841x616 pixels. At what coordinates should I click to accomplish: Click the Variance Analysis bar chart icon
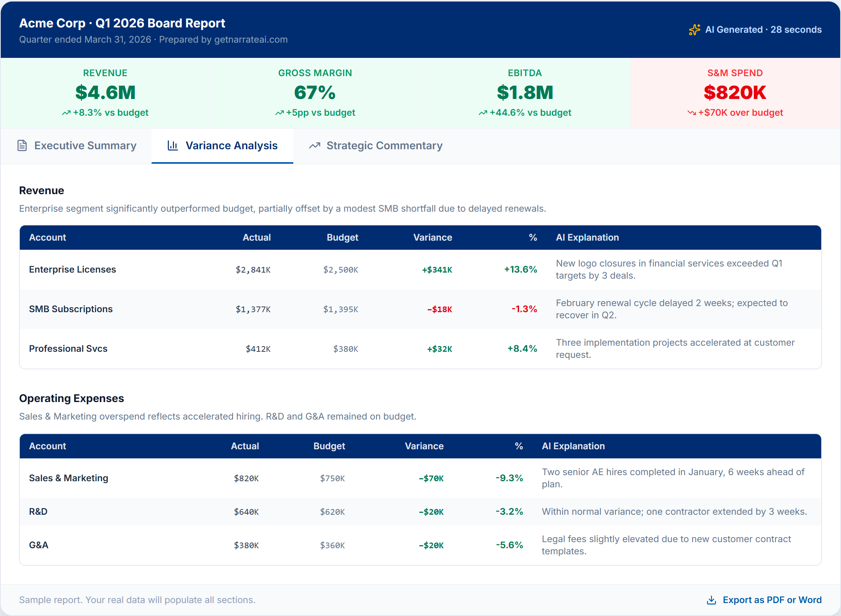tap(173, 145)
